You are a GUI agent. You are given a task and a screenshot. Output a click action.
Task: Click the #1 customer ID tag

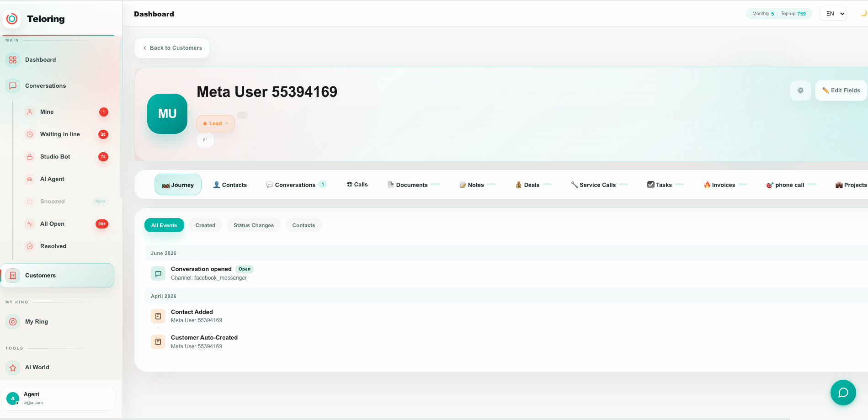coord(205,140)
